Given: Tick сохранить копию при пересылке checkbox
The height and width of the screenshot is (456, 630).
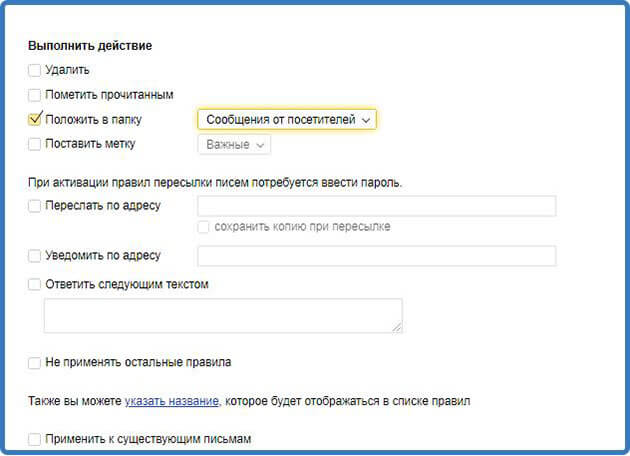Looking at the screenshot, I should 203,227.
